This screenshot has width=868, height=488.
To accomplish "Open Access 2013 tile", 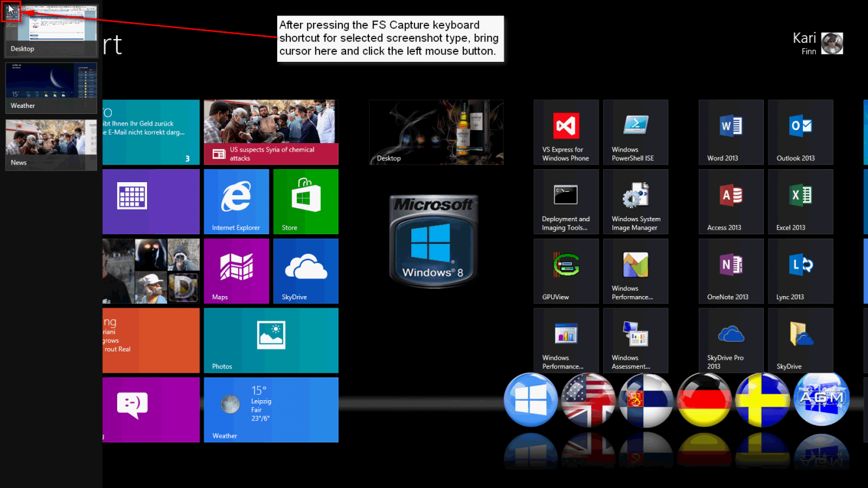I will pyautogui.click(x=731, y=202).
